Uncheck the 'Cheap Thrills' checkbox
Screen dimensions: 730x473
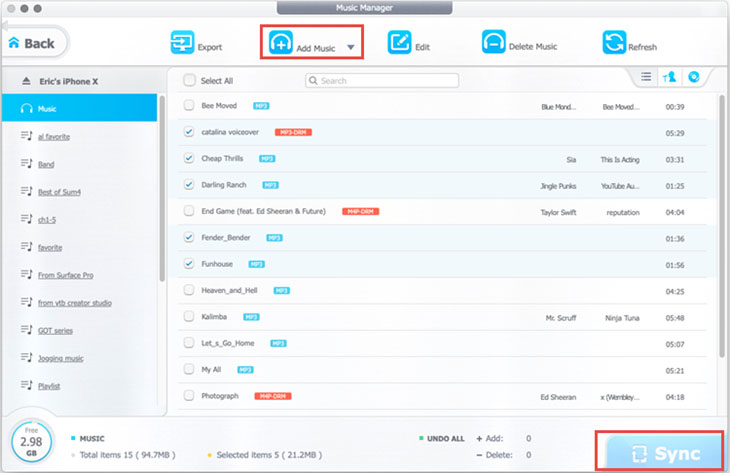click(189, 158)
